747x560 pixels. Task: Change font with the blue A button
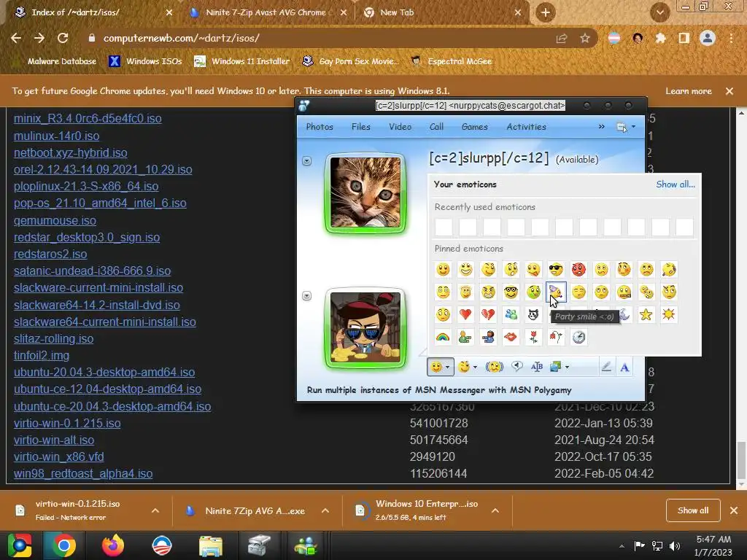(624, 367)
